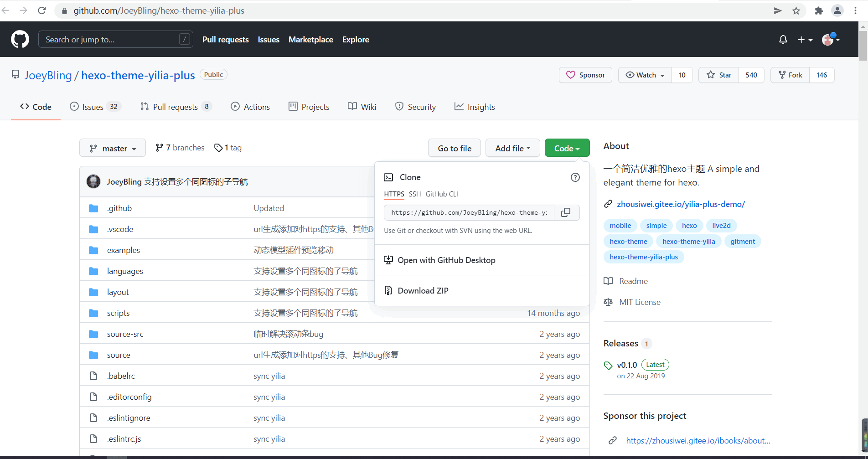The width and height of the screenshot is (868, 459).
Task: Bookmark page with the star icon
Action: (x=796, y=10)
